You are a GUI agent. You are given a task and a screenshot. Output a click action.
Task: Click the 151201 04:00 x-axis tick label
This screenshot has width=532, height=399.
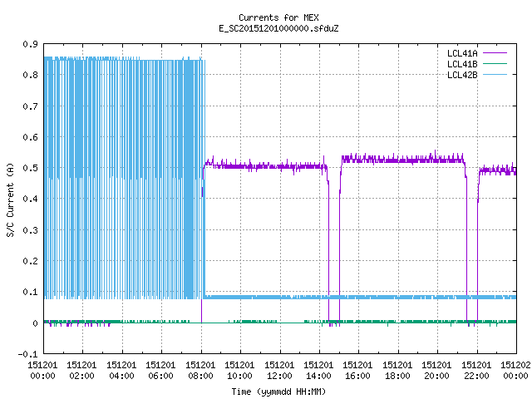(121, 370)
